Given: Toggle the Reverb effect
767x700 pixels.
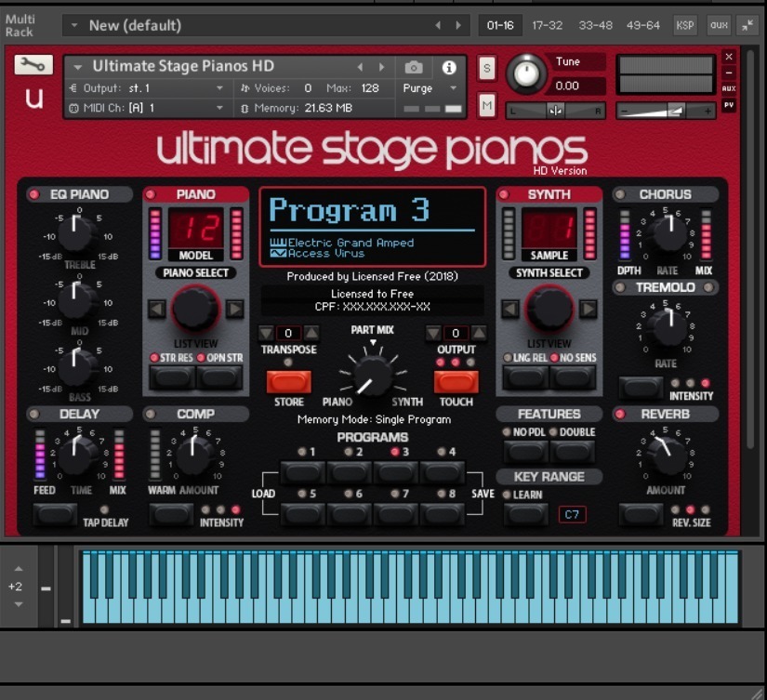Looking at the screenshot, I should click(x=620, y=415).
